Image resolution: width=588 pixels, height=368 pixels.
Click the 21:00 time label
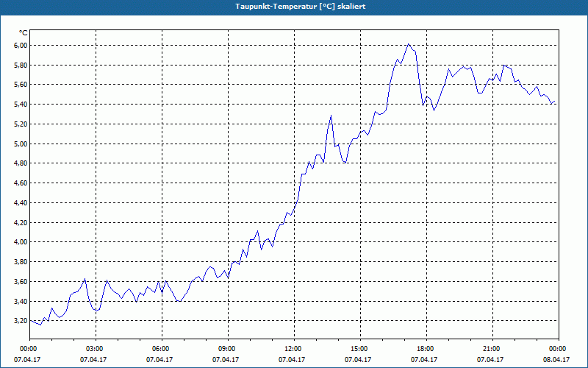[x=492, y=348]
